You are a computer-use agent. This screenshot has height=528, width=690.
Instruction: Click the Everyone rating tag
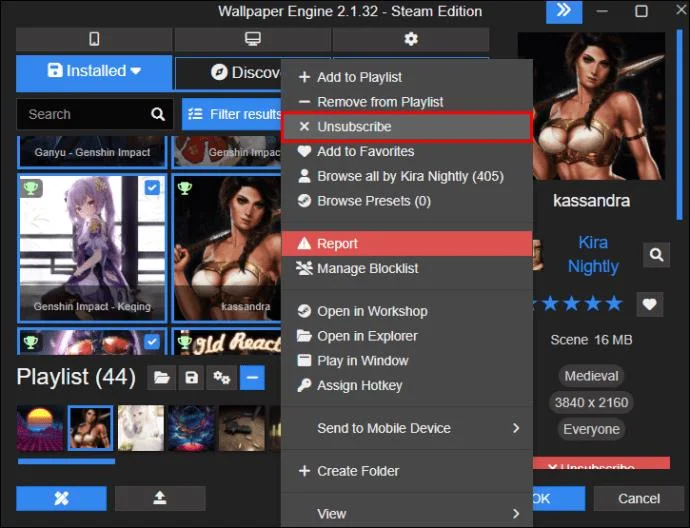pos(591,429)
